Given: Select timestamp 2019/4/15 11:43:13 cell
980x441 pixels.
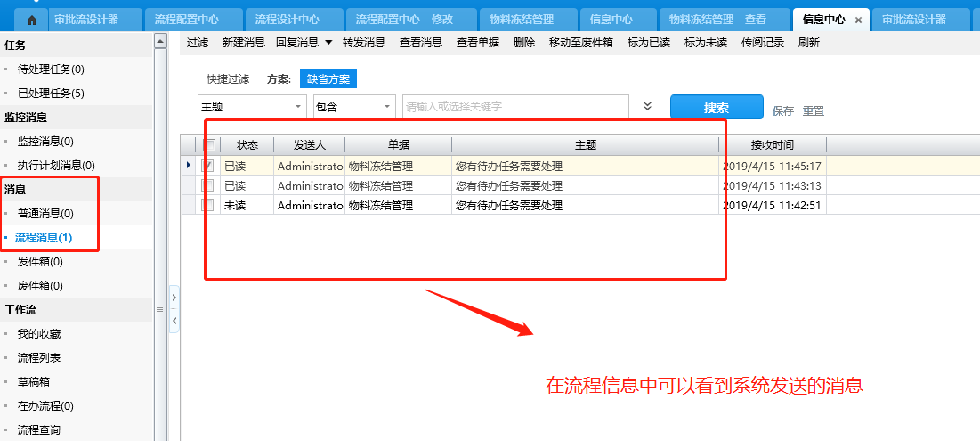Looking at the screenshot, I should (773, 186).
